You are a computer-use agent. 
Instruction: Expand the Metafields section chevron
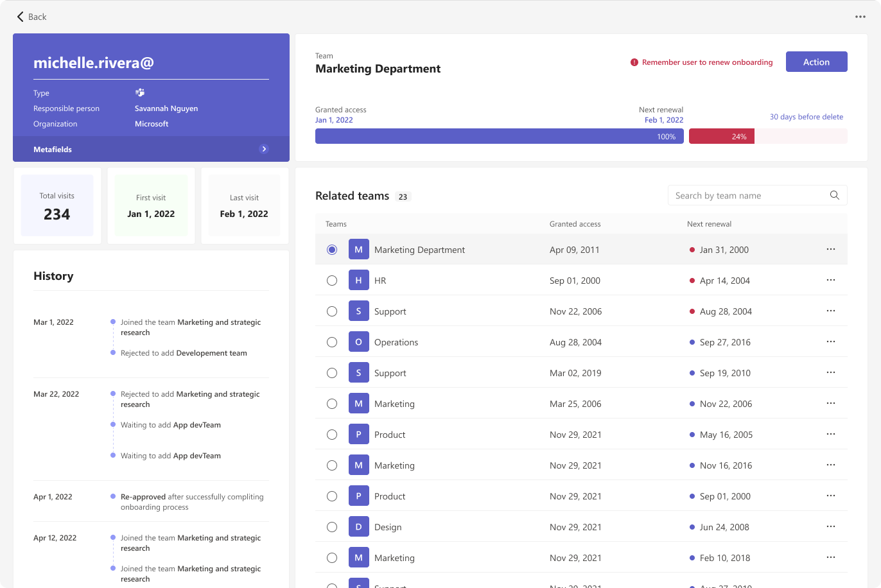point(263,149)
